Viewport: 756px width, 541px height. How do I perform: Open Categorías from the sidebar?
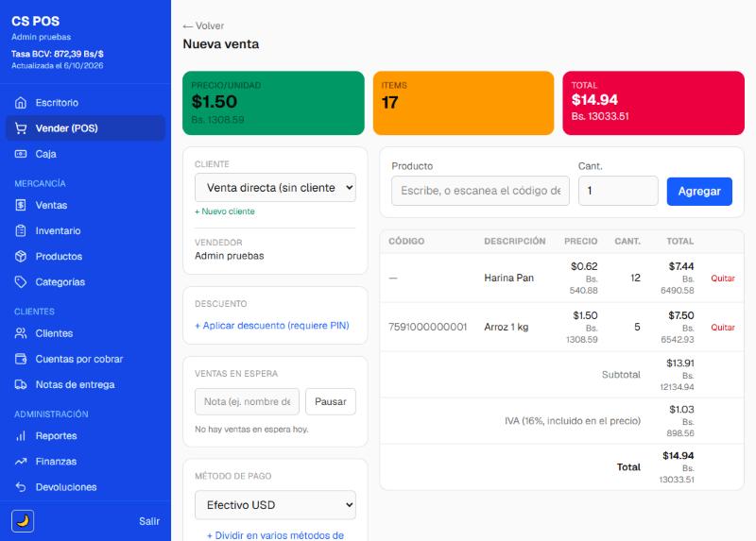[85, 281]
